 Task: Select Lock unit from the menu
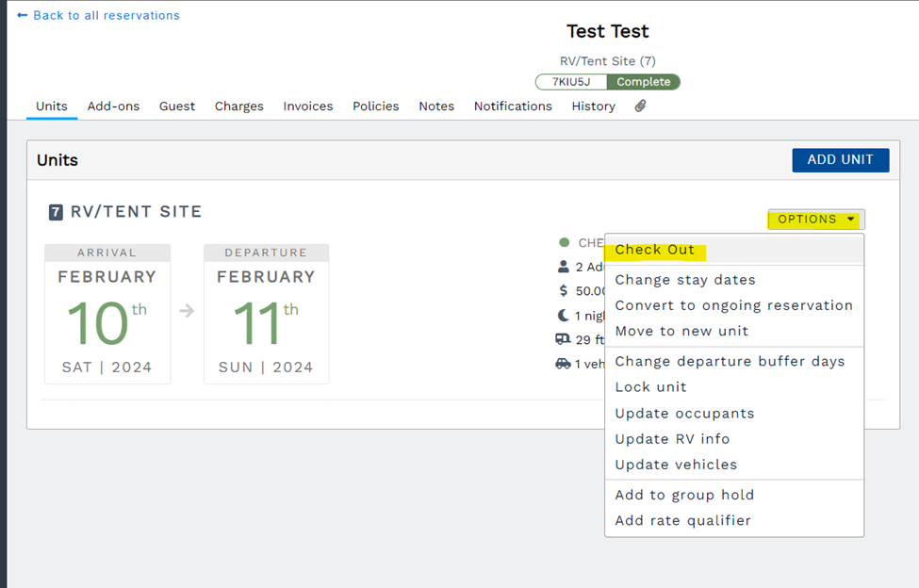(x=650, y=386)
